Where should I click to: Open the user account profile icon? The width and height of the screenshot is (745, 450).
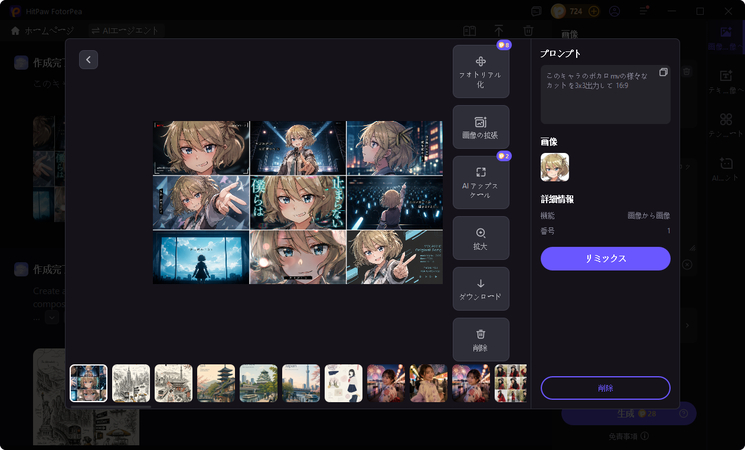click(614, 11)
